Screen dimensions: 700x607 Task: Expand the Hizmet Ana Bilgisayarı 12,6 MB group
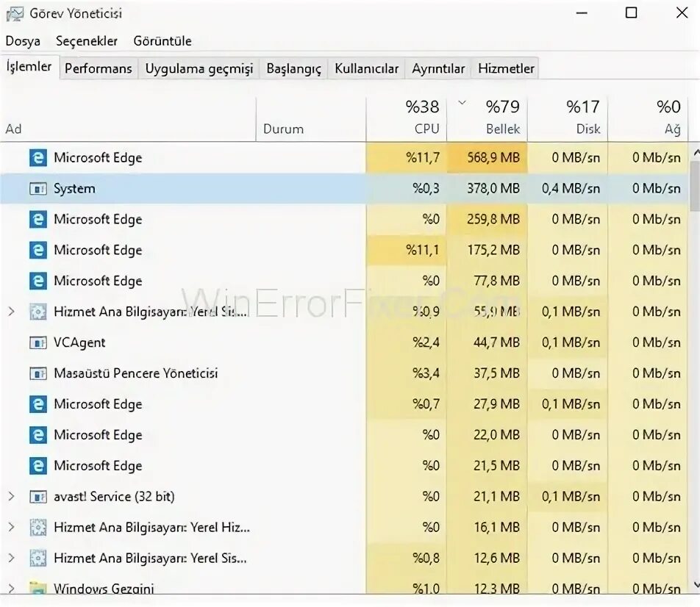click(x=12, y=558)
